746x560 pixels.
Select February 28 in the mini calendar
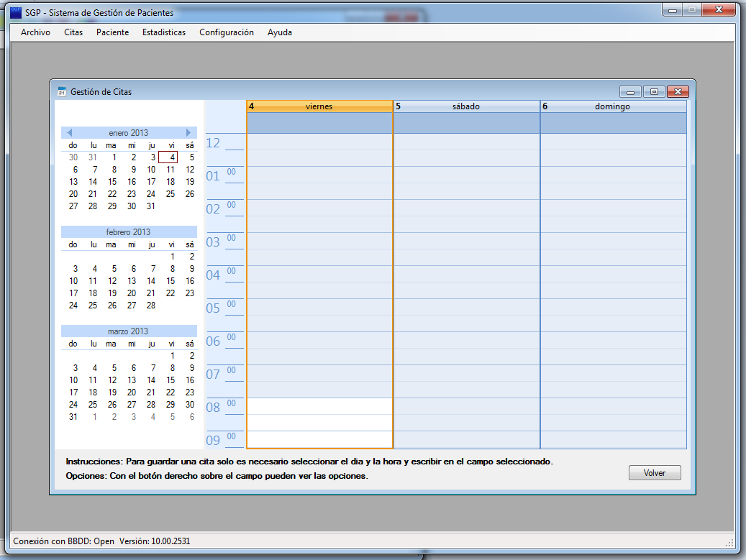[x=151, y=306]
